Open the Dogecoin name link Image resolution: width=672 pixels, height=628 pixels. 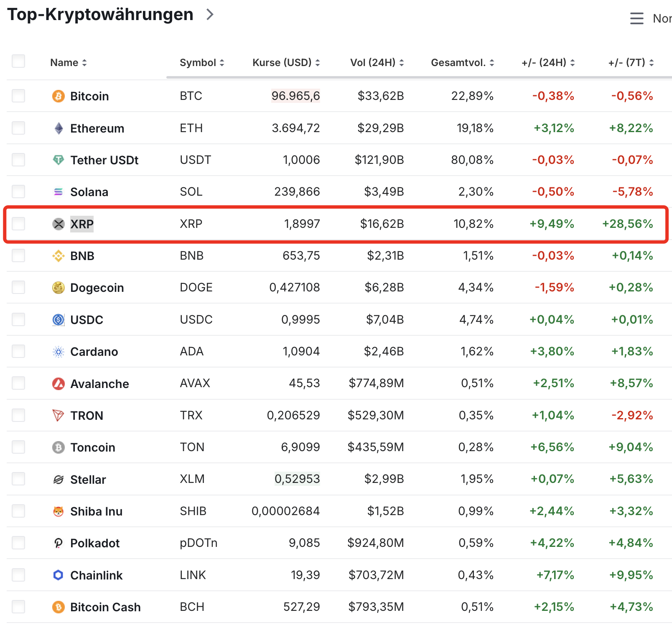pyautogui.click(x=97, y=288)
